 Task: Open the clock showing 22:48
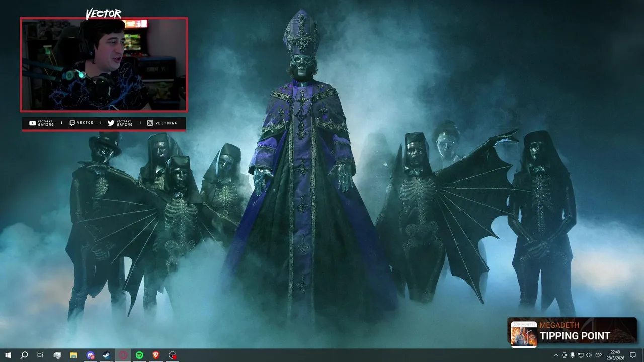615,355
